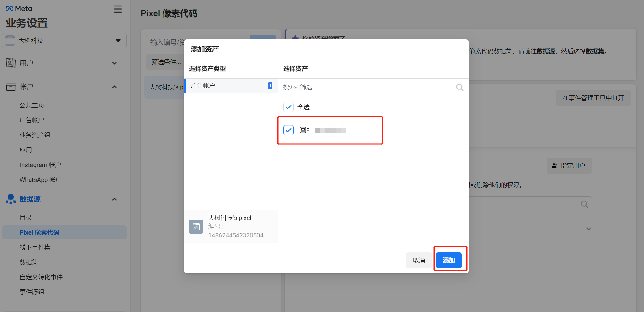Open 公共主页 in the sidebar

coord(32,105)
